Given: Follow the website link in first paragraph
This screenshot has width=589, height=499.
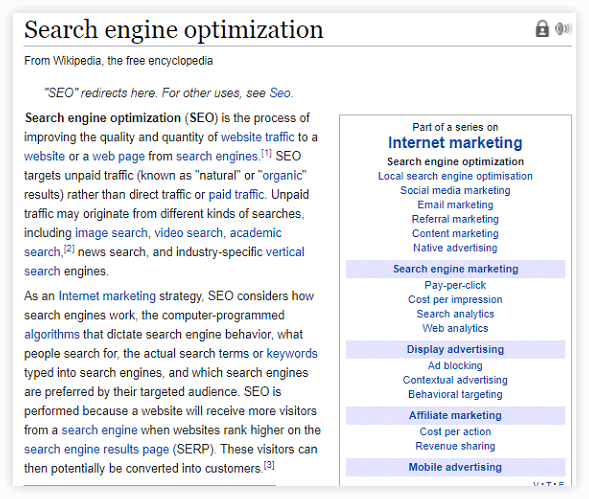Looking at the screenshot, I should (x=44, y=156).
